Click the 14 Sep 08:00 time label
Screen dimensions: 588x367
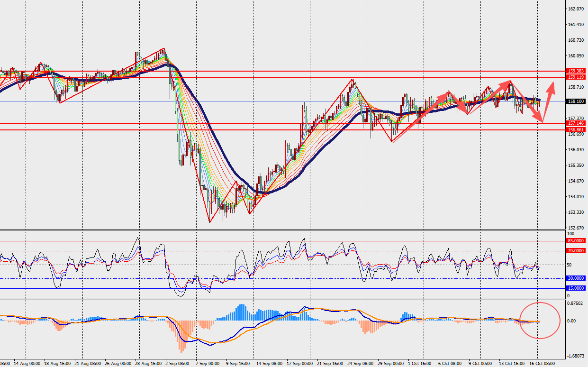tap(269, 364)
